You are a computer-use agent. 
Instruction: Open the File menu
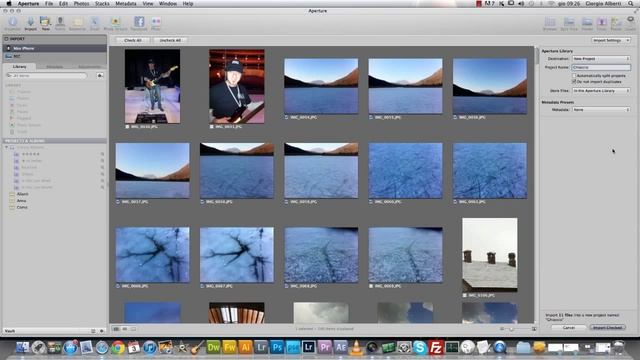49,4
